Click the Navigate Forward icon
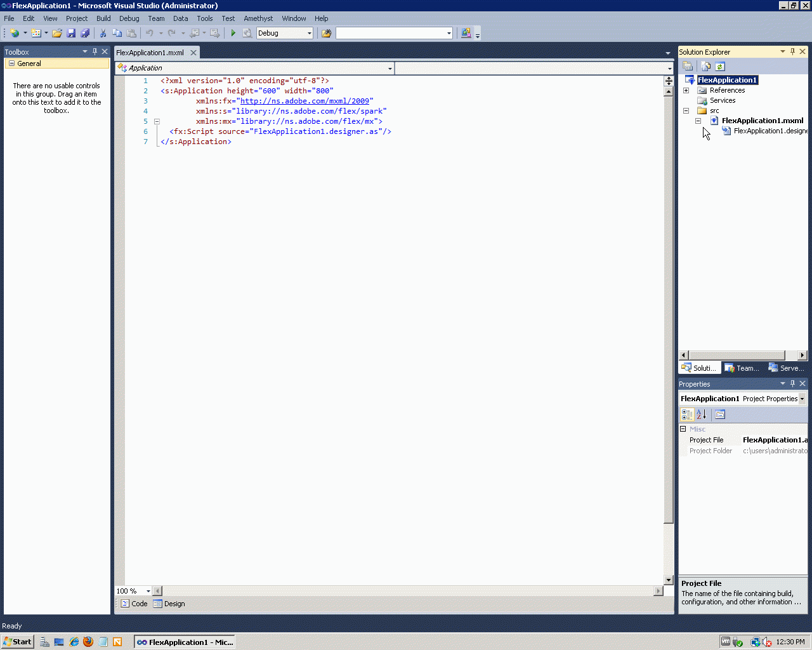The width and height of the screenshot is (812, 650). point(215,33)
